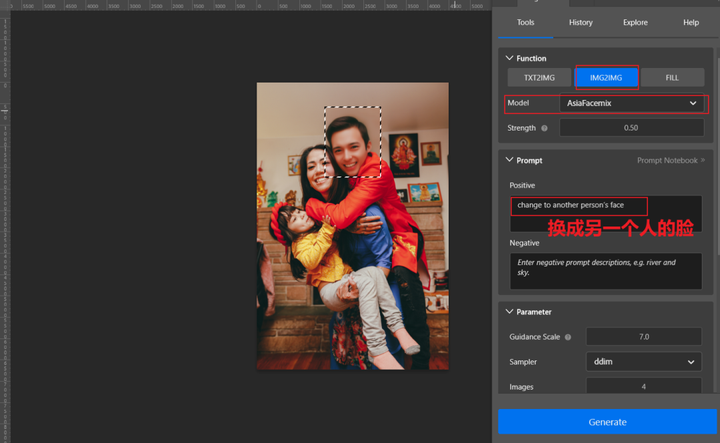
Task: Click the Guidance Scale value 7.0
Action: tap(644, 336)
